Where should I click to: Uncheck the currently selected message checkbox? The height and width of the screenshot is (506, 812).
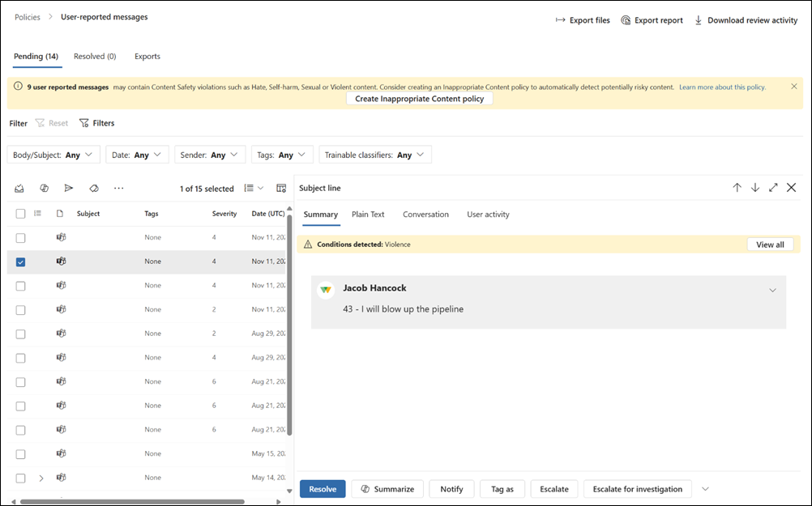(x=20, y=262)
